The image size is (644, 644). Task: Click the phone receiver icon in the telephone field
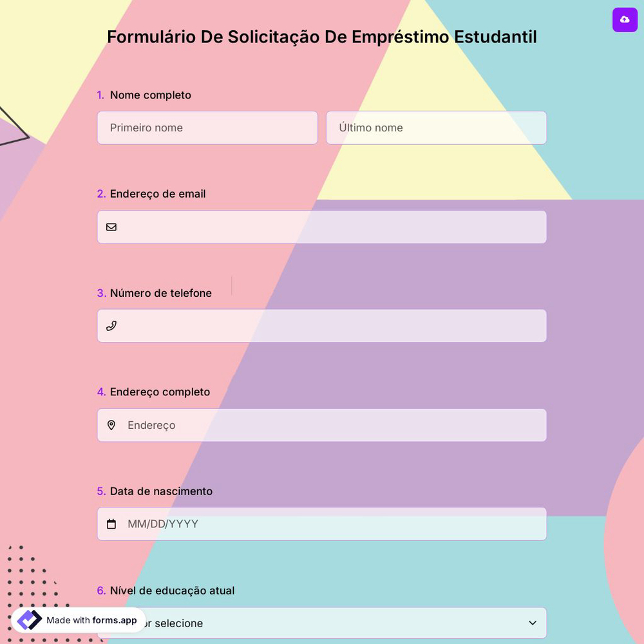click(x=111, y=325)
